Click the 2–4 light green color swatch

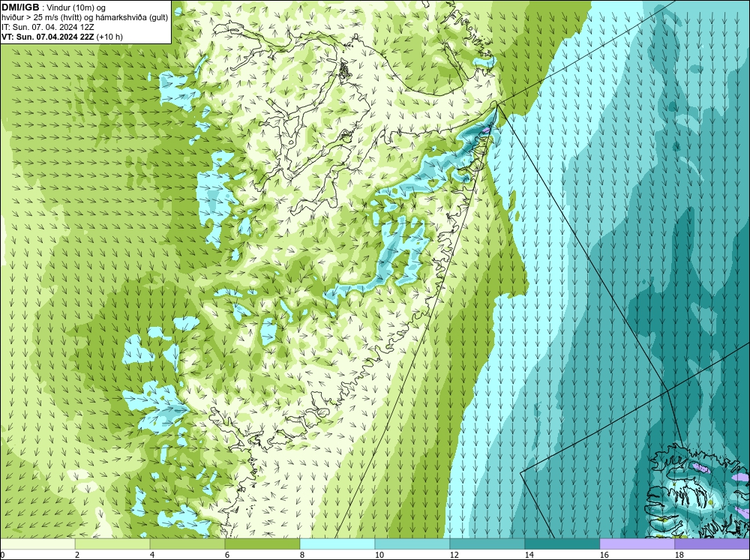click(112, 544)
